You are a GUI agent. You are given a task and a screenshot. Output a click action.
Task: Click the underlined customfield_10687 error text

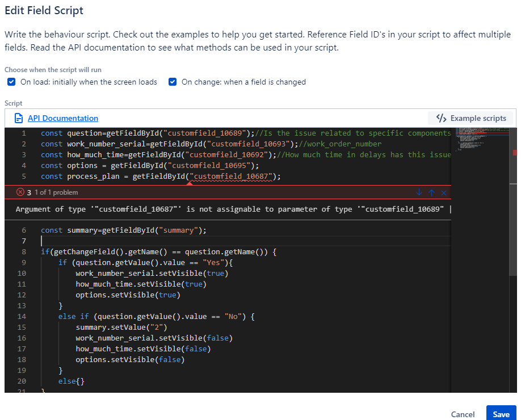point(233,177)
